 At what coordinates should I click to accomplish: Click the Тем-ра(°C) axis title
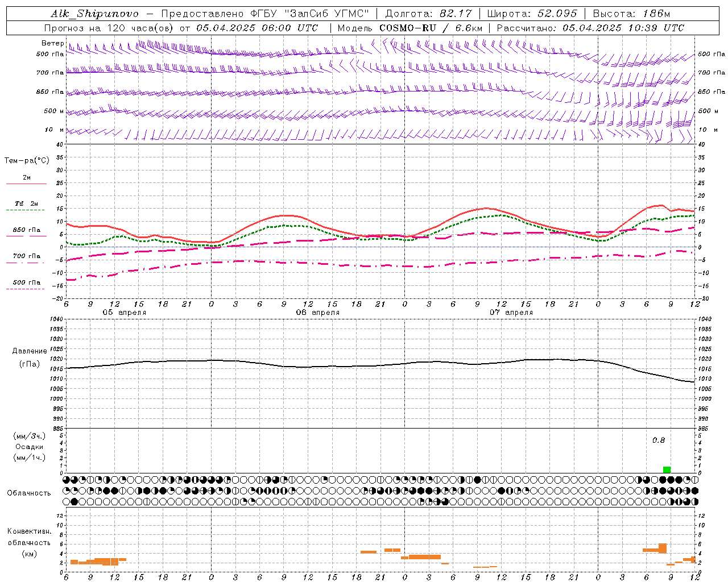click(x=27, y=161)
